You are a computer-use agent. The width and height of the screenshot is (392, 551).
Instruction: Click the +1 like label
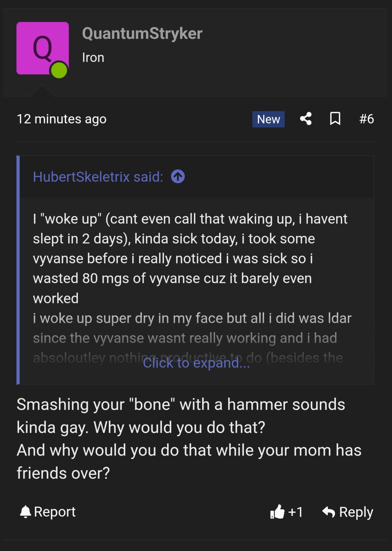[x=296, y=512]
